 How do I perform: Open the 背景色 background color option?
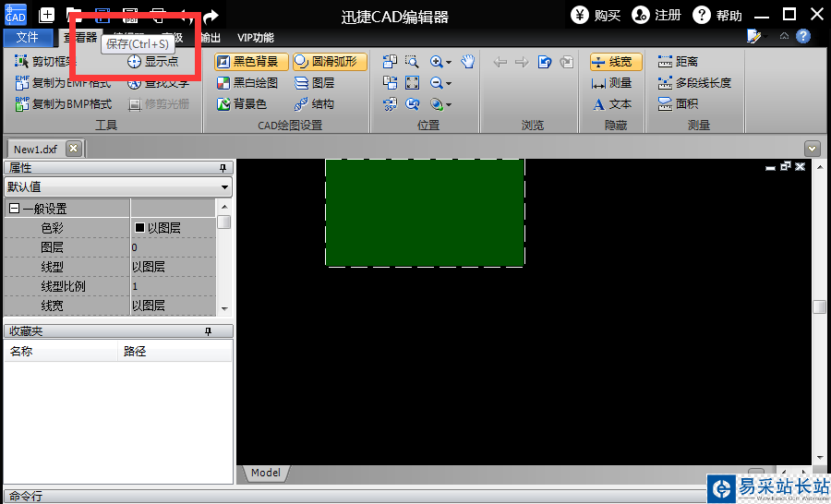pyautogui.click(x=242, y=104)
